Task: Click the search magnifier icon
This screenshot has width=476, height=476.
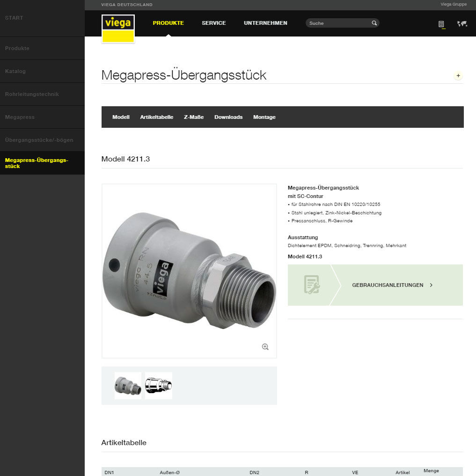Action: coord(374,23)
